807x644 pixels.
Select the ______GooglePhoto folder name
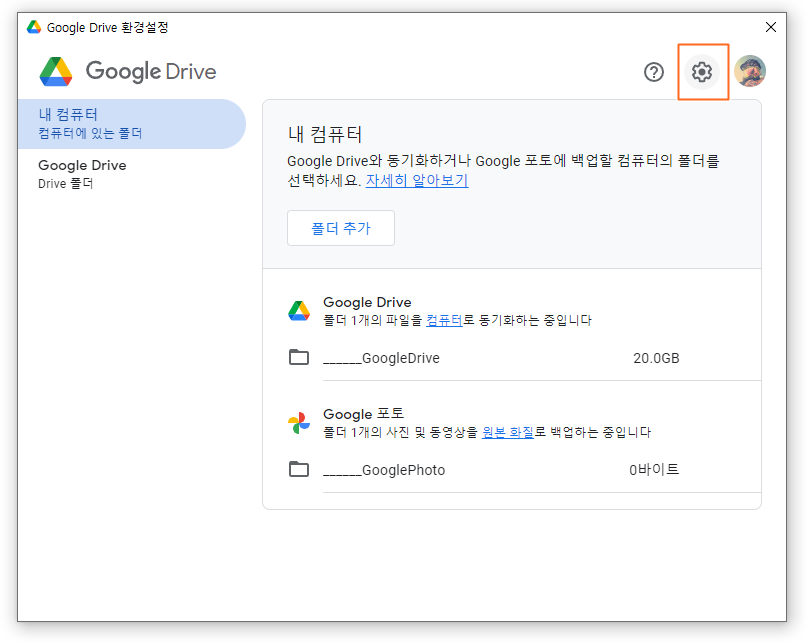coord(384,470)
